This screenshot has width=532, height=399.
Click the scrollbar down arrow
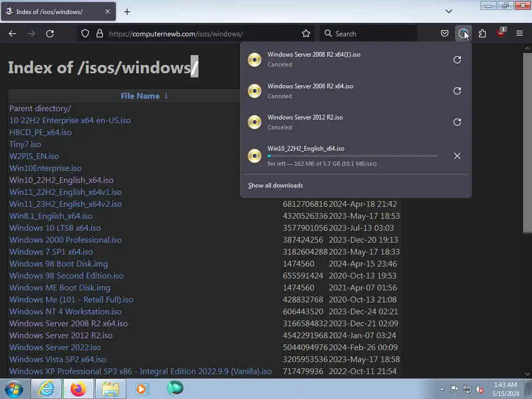coord(527,374)
